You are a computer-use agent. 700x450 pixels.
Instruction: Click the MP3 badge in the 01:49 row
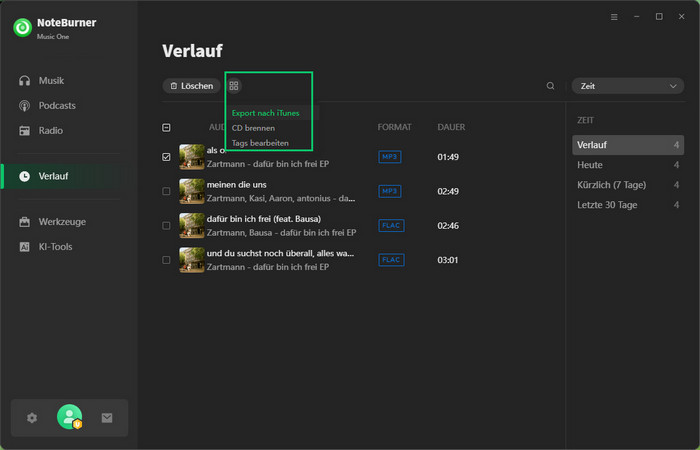point(390,157)
